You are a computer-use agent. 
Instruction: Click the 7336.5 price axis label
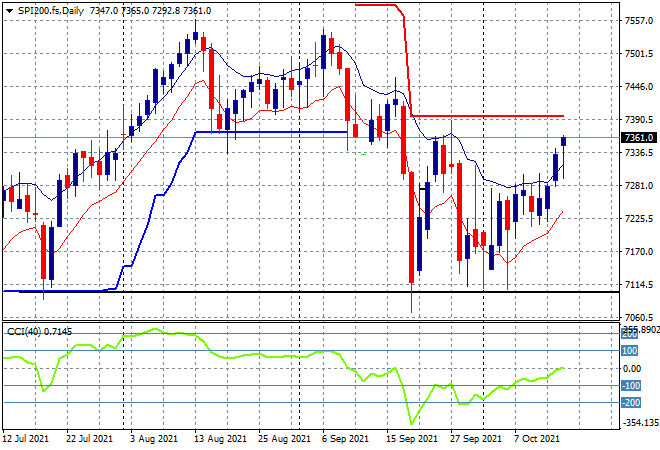click(x=639, y=152)
